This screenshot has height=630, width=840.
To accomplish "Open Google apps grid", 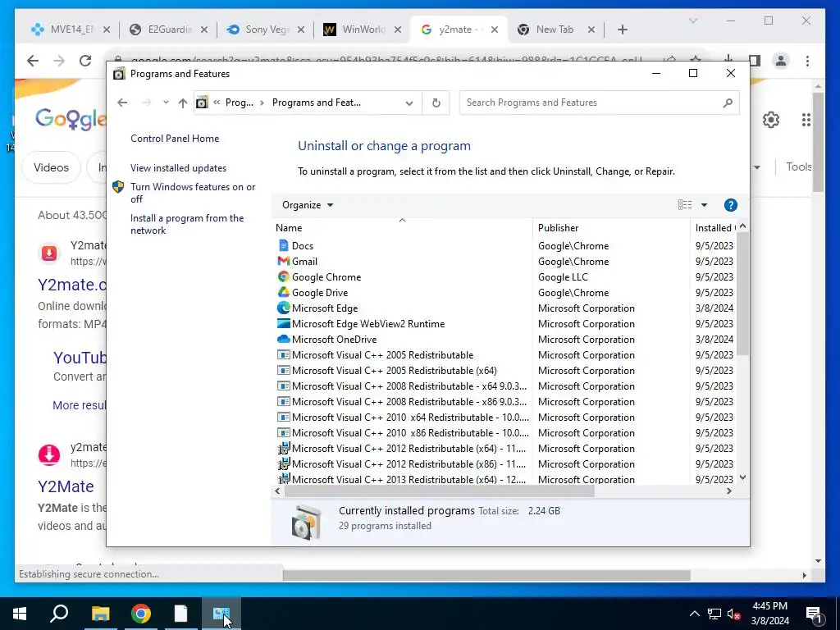I will pos(806,120).
